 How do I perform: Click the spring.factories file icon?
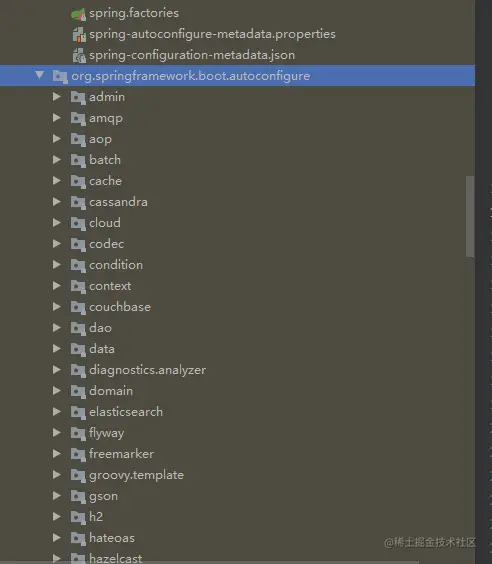(x=78, y=14)
